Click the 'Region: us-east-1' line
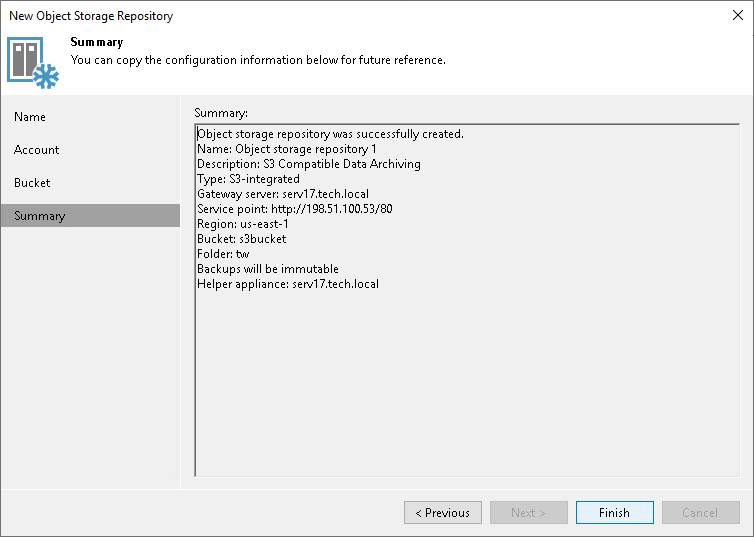The height and width of the screenshot is (537, 754). coord(243,224)
